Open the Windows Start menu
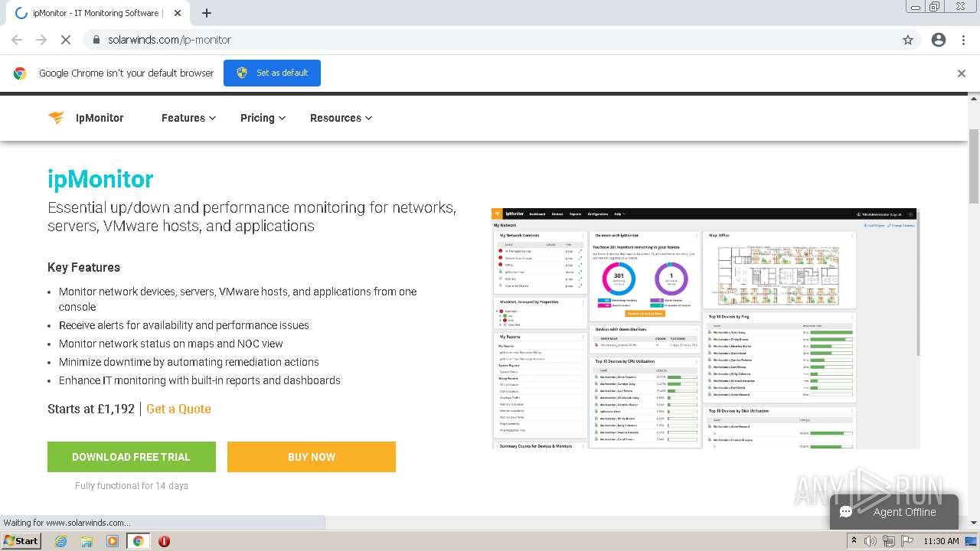This screenshot has height=551, width=980. (21, 541)
